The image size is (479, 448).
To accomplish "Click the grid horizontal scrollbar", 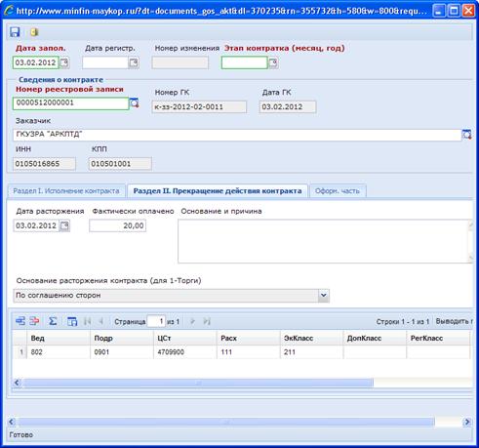I will point(198,383).
